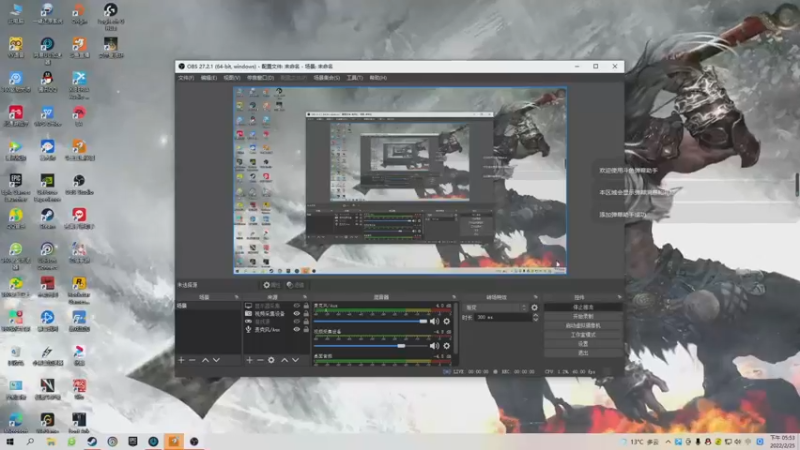Click 停止推流 to stop streaming

[x=583, y=307]
